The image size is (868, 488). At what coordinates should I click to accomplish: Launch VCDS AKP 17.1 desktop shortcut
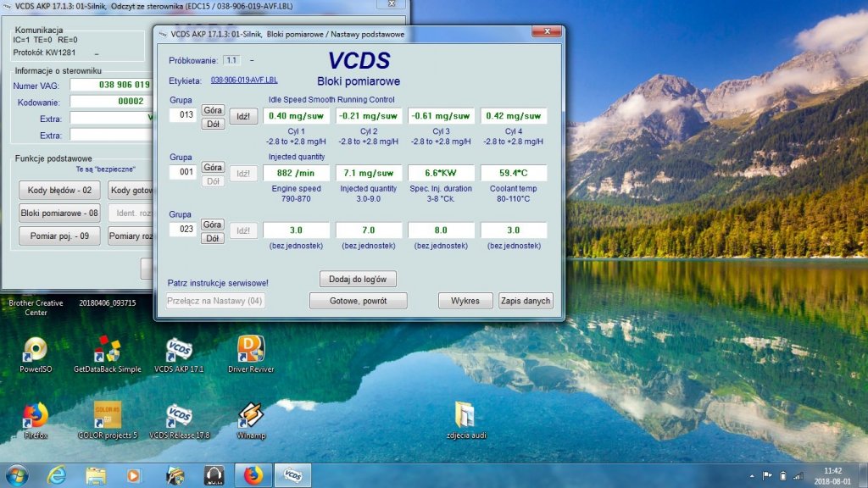coord(179,354)
